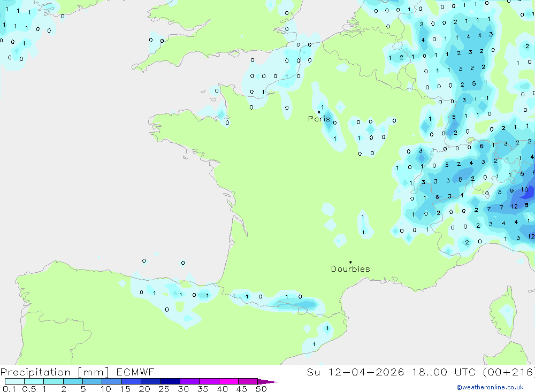Click the legend label 10
535x392 pixels.
106,389
